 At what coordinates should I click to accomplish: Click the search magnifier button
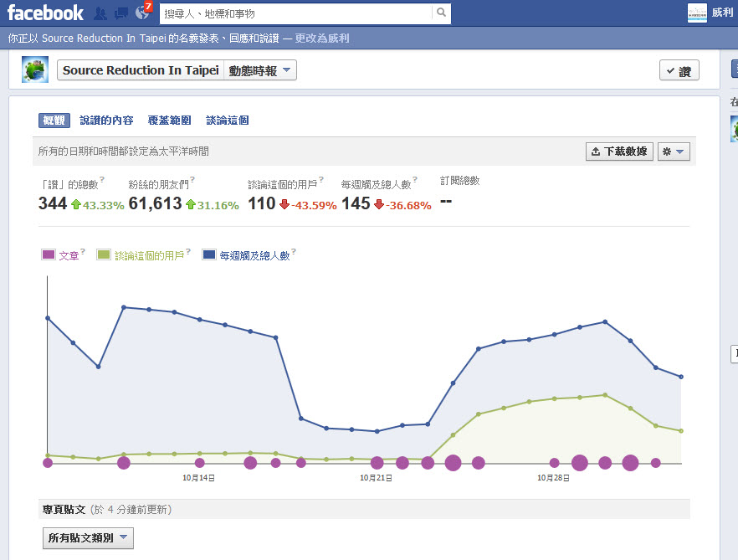click(441, 13)
